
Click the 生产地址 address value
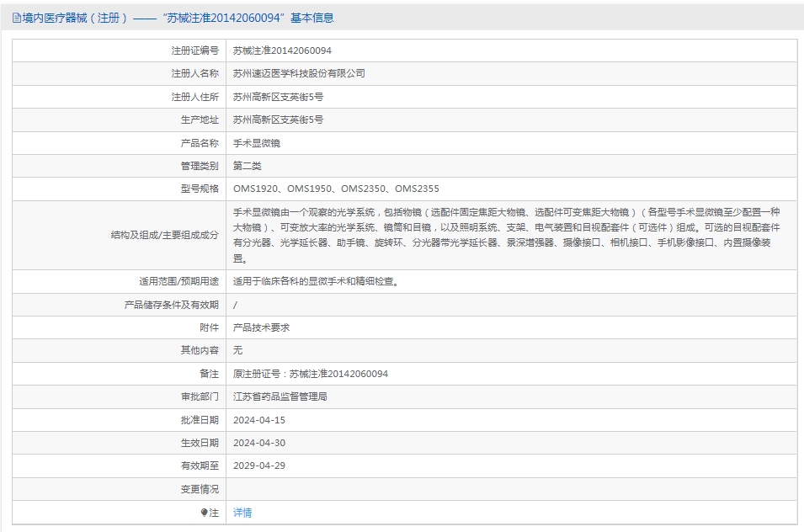coord(278,120)
